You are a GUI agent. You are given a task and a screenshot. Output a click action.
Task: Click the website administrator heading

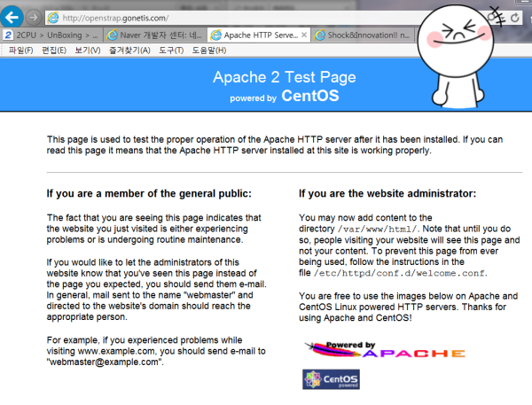pos(387,193)
